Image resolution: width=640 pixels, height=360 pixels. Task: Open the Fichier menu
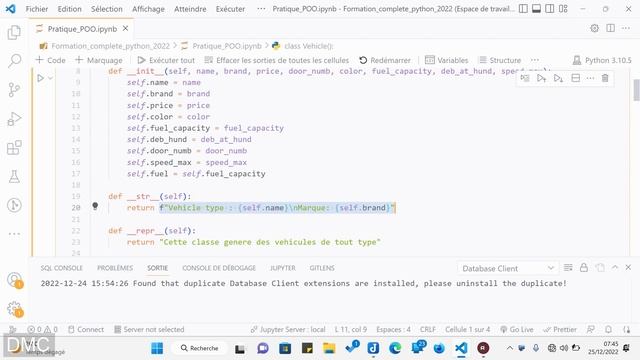(37, 9)
